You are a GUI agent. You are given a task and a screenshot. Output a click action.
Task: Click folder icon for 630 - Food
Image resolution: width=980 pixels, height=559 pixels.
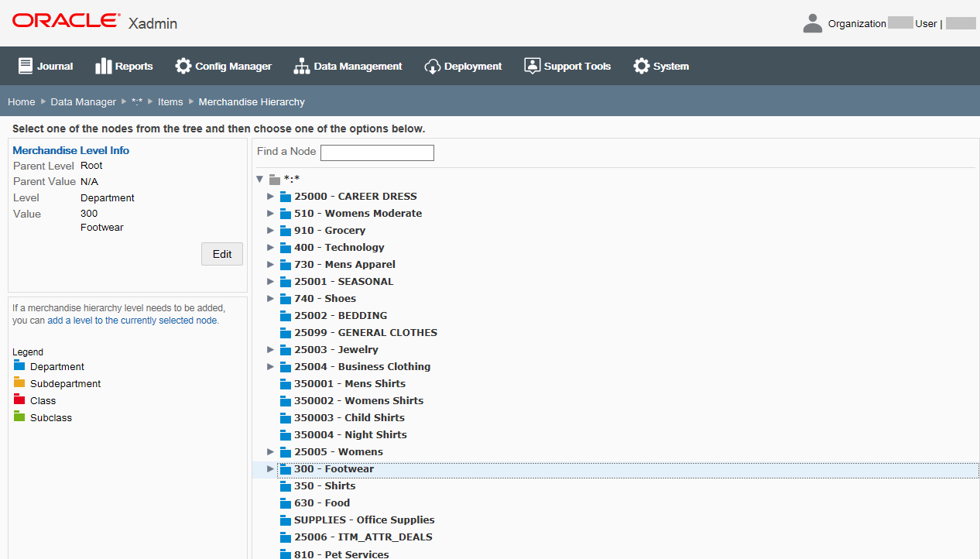pos(285,503)
